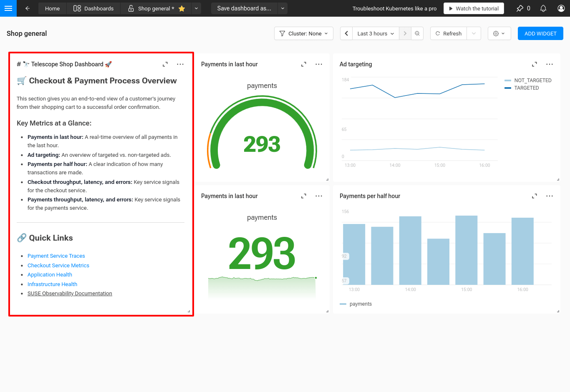The width and height of the screenshot is (570, 392).
Task: Open the Cluster filter dropdown
Action: pyautogui.click(x=303, y=33)
